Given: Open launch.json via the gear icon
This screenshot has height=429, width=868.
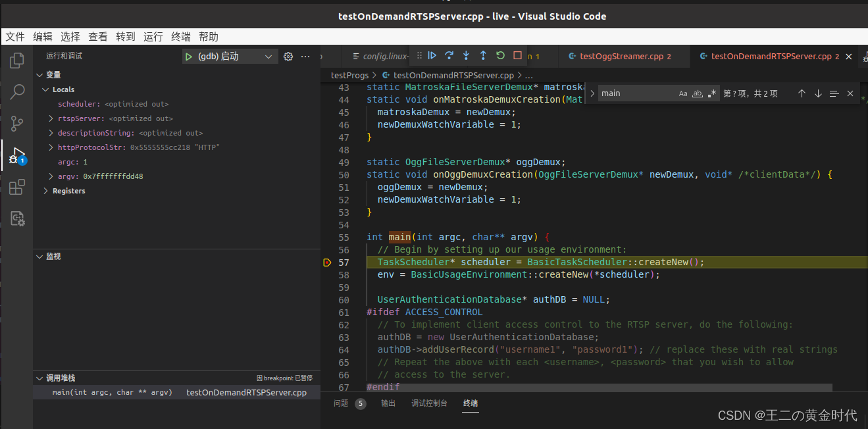Looking at the screenshot, I should [288, 57].
